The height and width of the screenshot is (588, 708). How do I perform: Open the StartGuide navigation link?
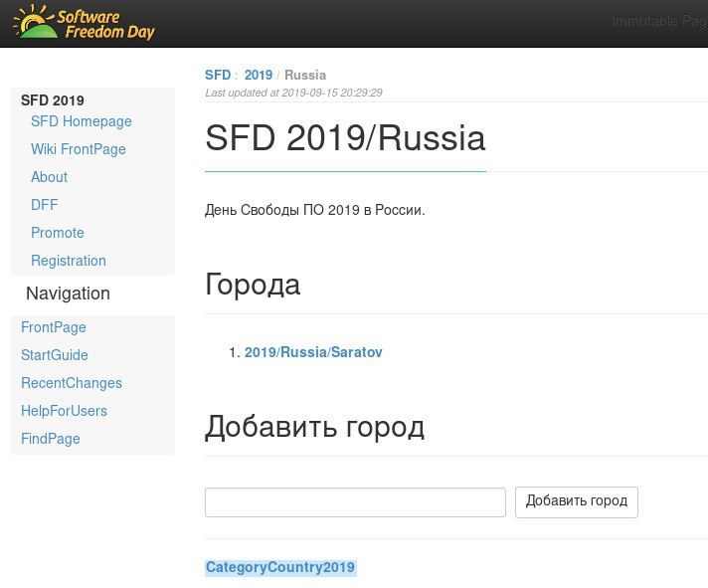54,355
